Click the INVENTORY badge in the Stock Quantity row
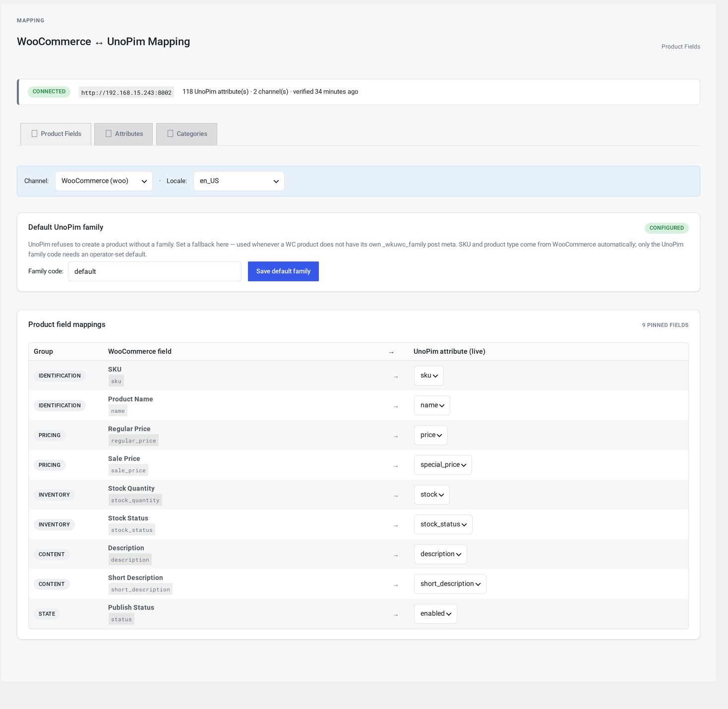Image resolution: width=728 pixels, height=709 pixels. tap(54, 495)
